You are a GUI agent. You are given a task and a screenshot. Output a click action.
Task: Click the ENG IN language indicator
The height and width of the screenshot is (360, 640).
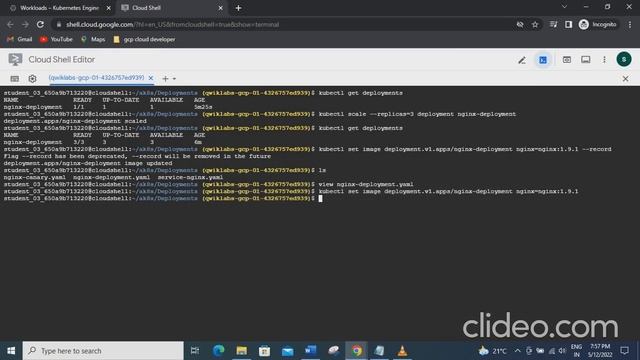(x=576, y=351)
